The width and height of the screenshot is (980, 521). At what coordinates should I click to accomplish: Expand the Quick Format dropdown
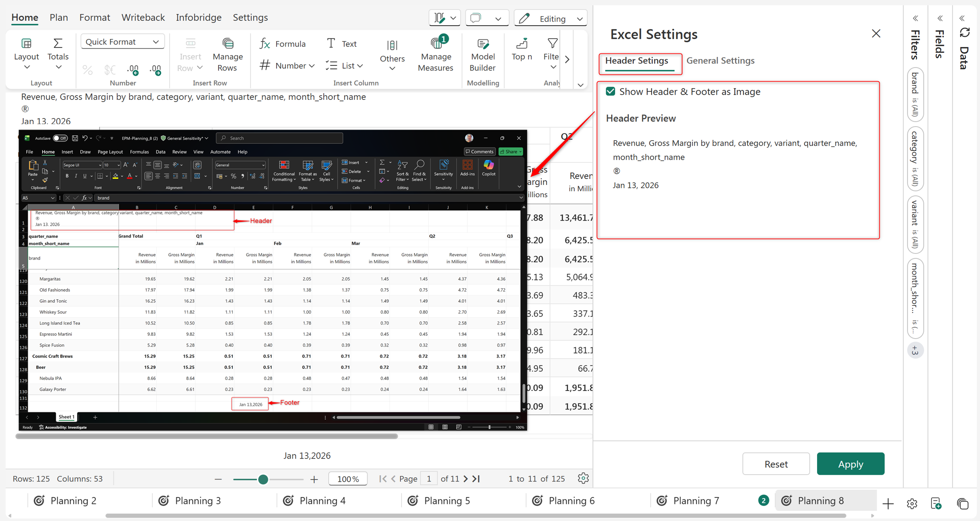click(122, 42)
